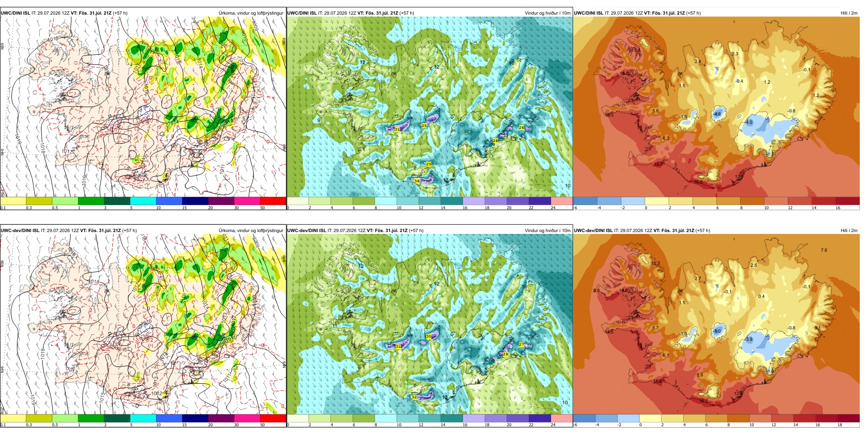
Task: Click gust label '32' on bottom wind map
Action: 414,397
